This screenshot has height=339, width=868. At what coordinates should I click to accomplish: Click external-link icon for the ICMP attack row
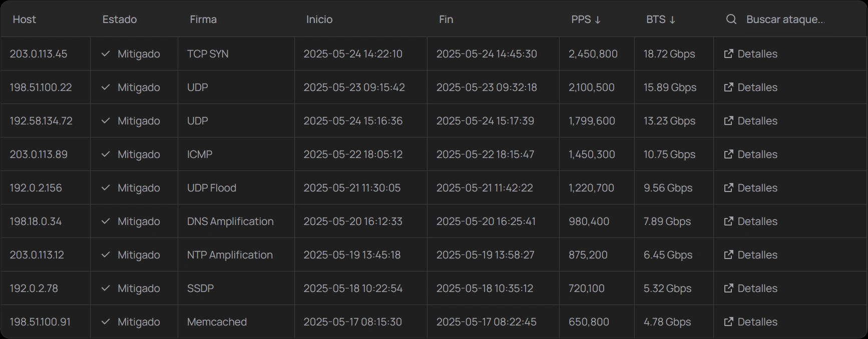tap(728, 154)
